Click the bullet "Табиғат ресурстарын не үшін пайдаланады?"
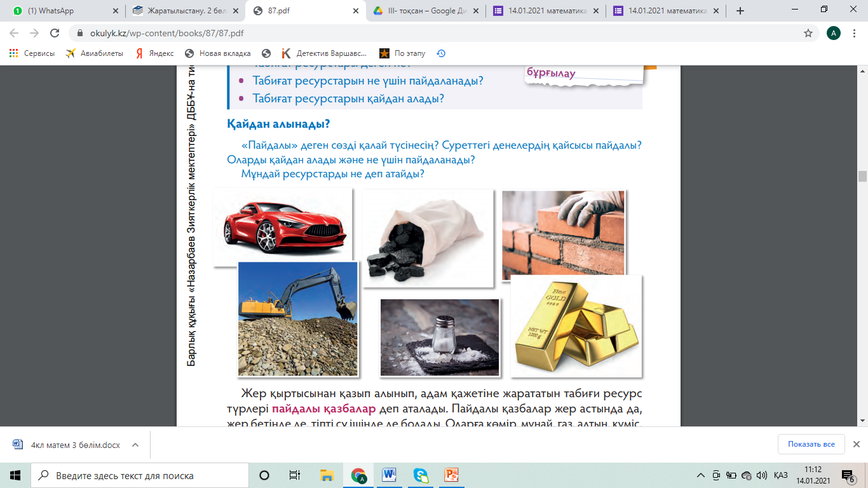This screenshot has width=868, height=488. coord(369,81)
